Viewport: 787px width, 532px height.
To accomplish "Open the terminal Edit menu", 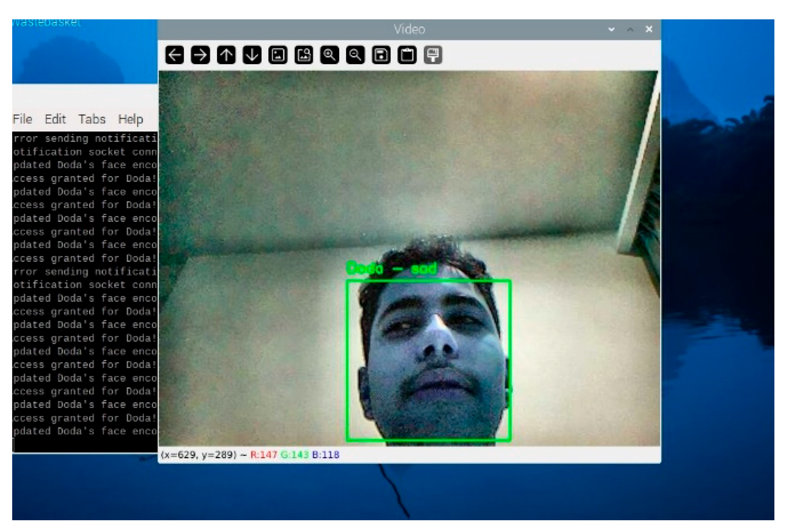I will 55,119.
